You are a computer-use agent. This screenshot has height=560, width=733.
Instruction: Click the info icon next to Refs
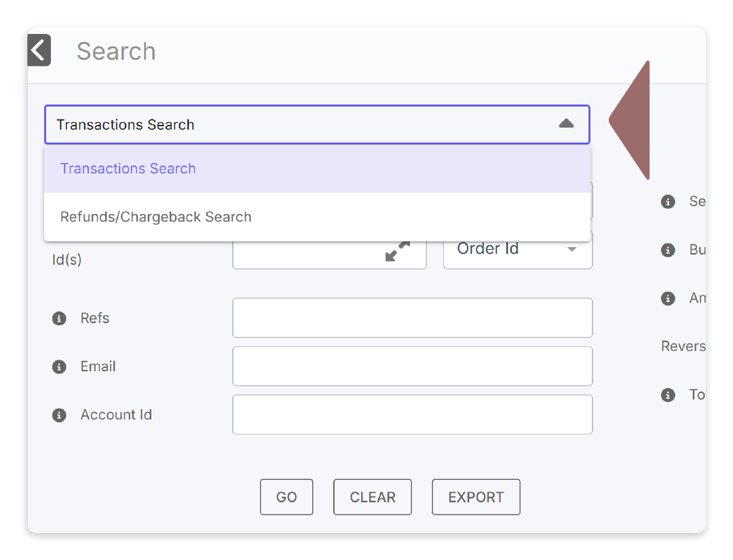pos(59,318)
